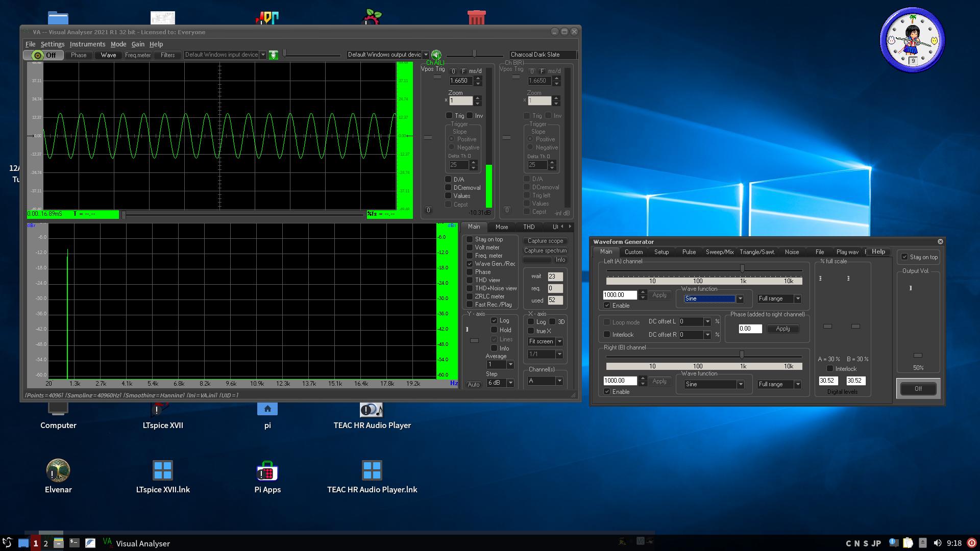The height and width of the screenshot is (551, 980).
Task: Uncheck Stay on top in Waveform Generator
Action: coord(904,257)
